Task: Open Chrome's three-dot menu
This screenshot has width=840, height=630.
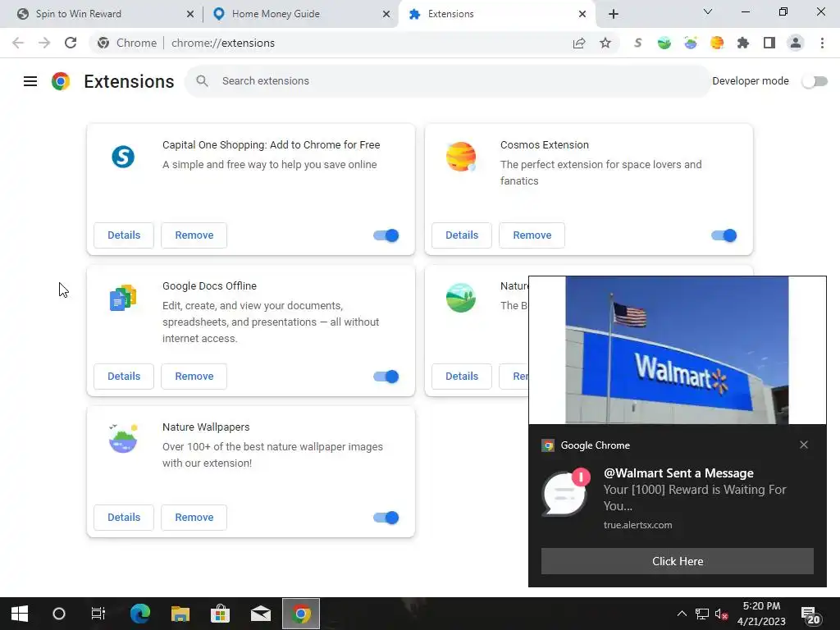Action: tap(822, 43)
